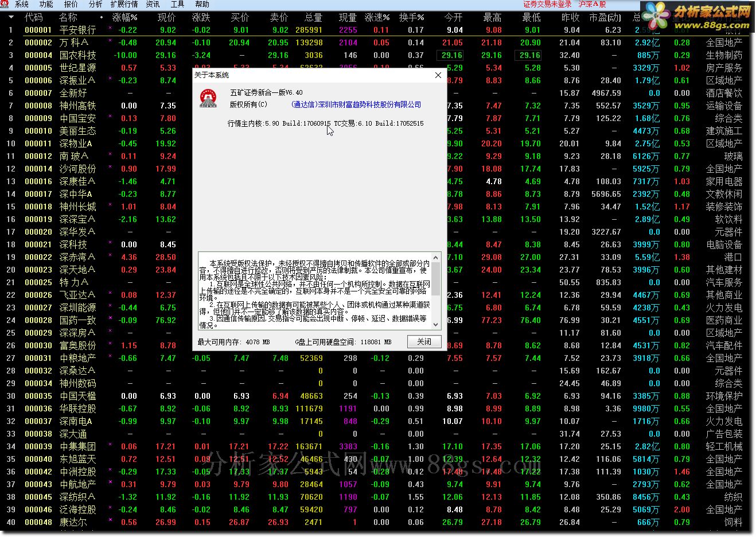Sort by the 现量 column header
756x537 pixels.
[x=348, y=17]
